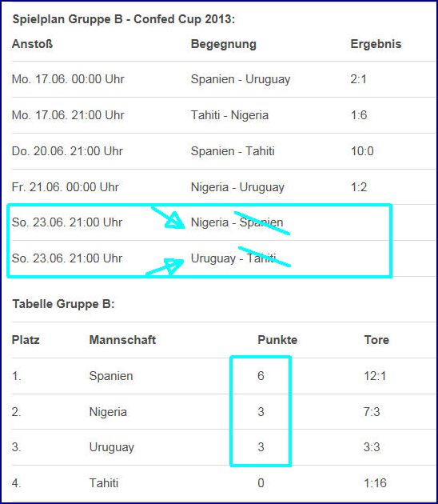Image resolution: width=438 pixels, height=504 pixels.
Task: Select the Mannschaft column header
Action: [122, 340]
